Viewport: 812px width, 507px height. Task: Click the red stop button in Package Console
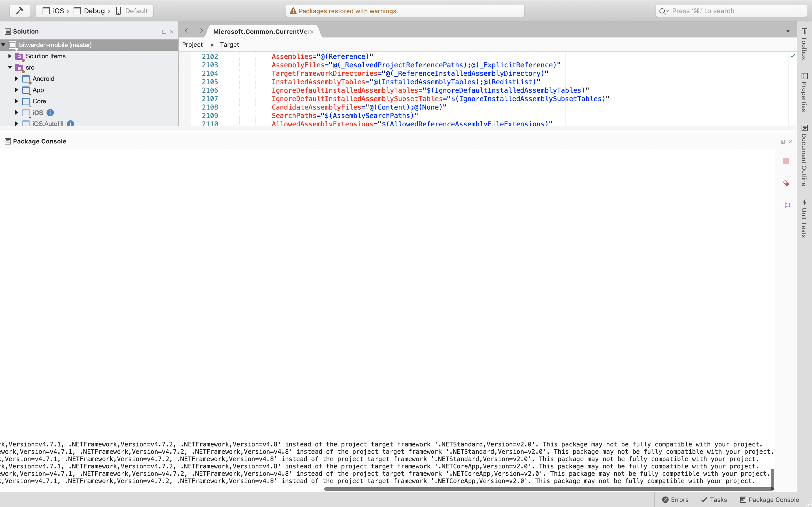(x=786, y=161)
